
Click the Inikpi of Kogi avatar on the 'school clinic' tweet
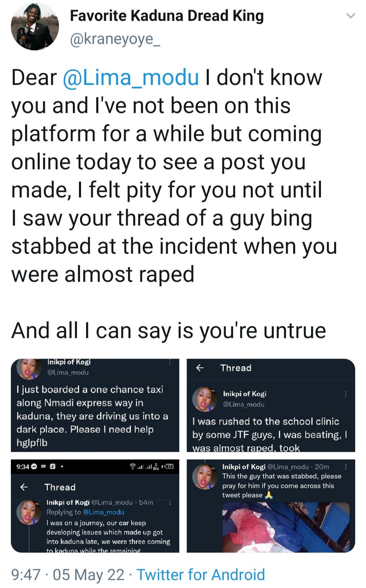[x=204, y=399]
